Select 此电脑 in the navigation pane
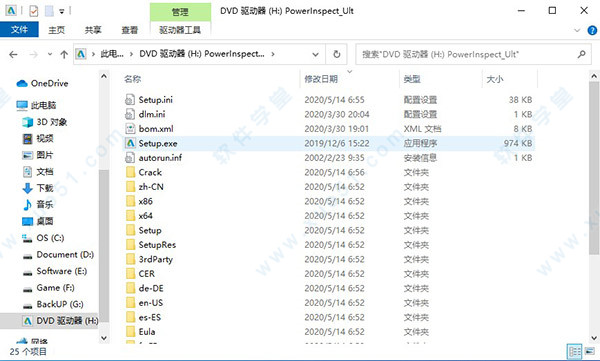This screenshot has width=600, height=361. tap(37, 105)
